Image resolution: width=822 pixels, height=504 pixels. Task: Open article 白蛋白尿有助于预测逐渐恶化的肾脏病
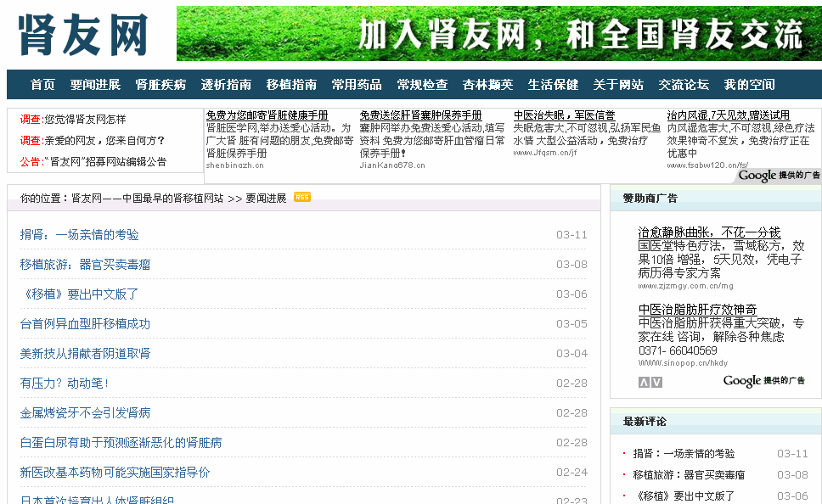[121, 443]
